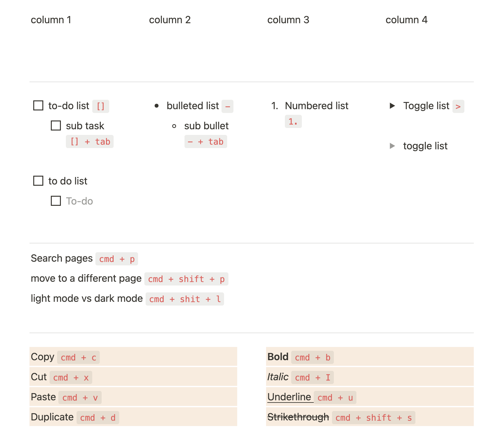497x448 pixels.
Task: Click the underlined "Underline" text
Action: click(289, 397)
